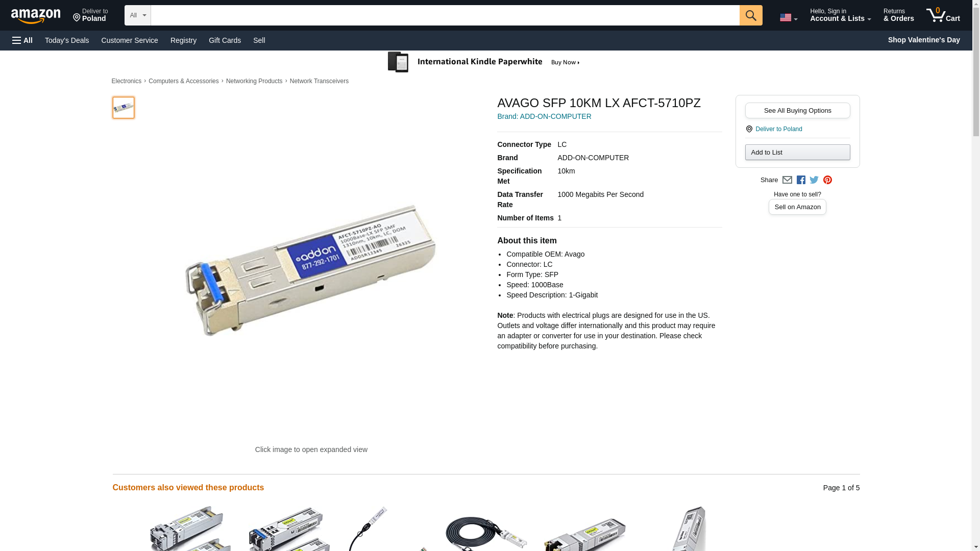Click the search input field

click(x=445, y=15)
